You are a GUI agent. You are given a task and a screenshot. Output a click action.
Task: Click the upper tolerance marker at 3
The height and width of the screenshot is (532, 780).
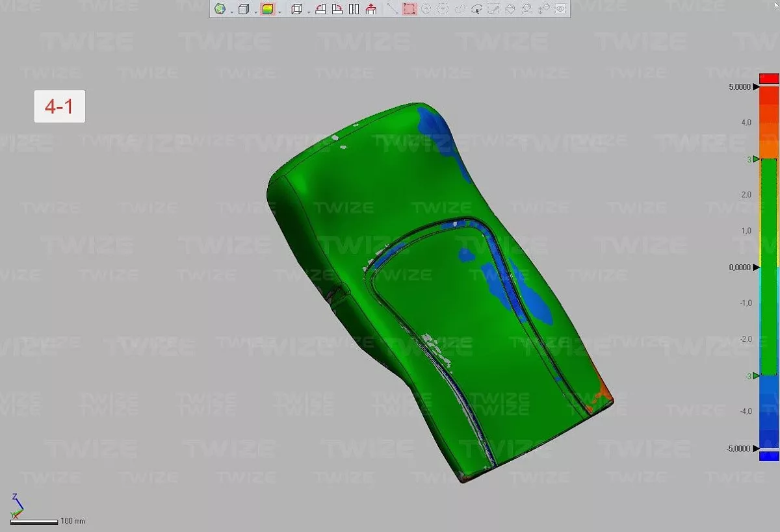coord(756,158)
